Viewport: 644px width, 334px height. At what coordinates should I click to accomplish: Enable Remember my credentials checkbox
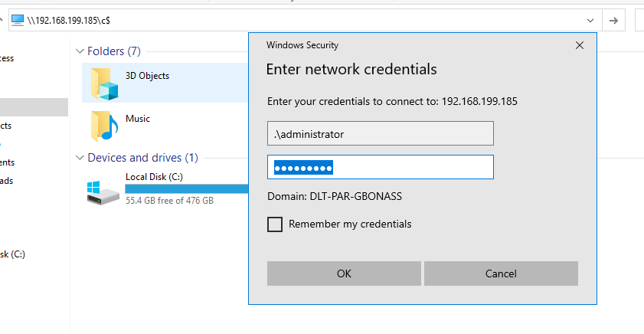275,224
